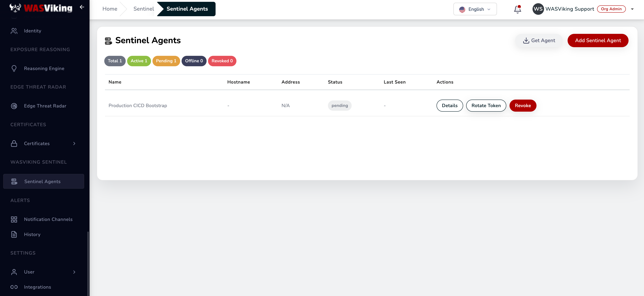Click the sidebar scrollbar
This screenshot has width=644, height=296.
[x=88, y=264]
